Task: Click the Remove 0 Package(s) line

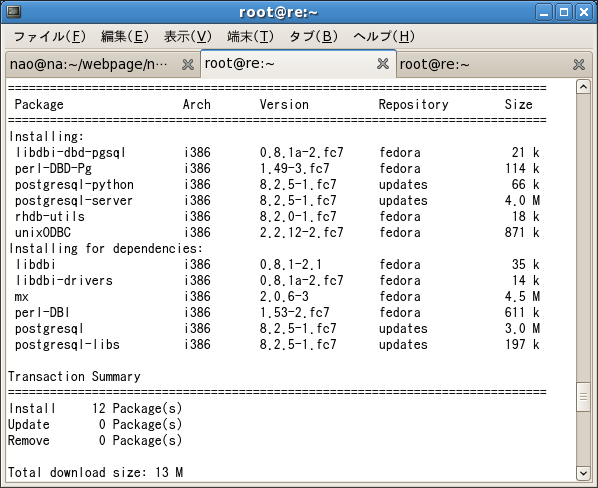Action: (95, 441)
